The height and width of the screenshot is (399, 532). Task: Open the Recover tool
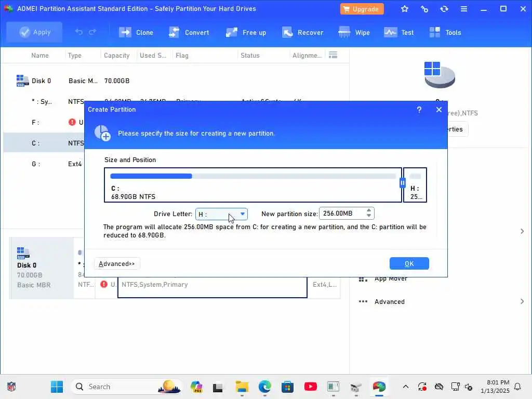[x=302, y=33]
